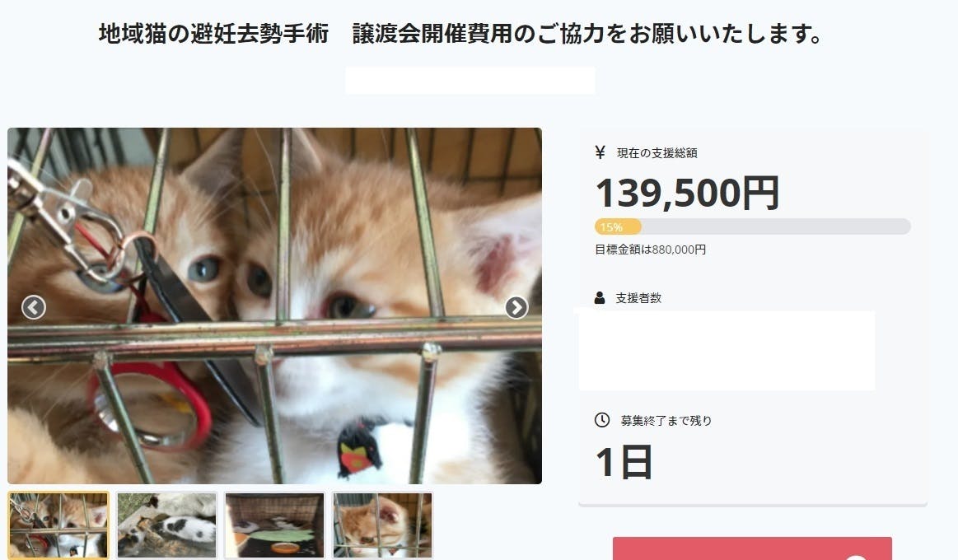Click the 139,500円 total amount
Image resolution: width=958 pixels, height=560 pixels.
click(x=687, y=193)
